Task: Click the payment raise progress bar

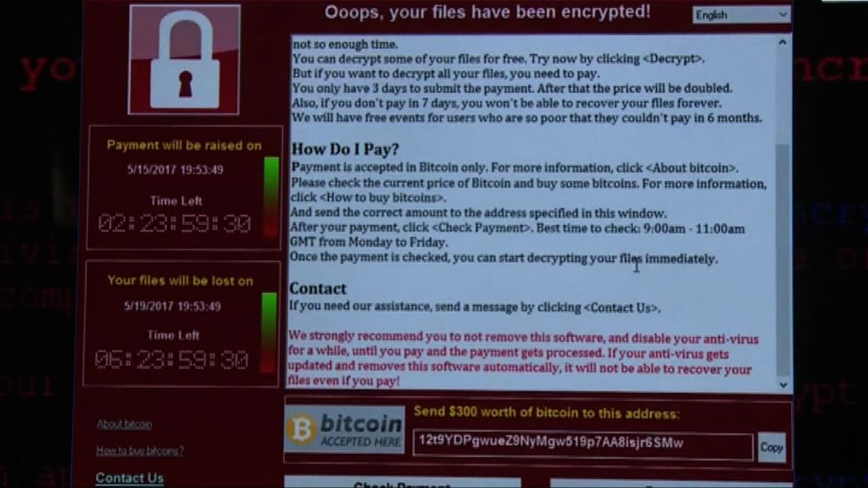Action: (x=270, y=197)
